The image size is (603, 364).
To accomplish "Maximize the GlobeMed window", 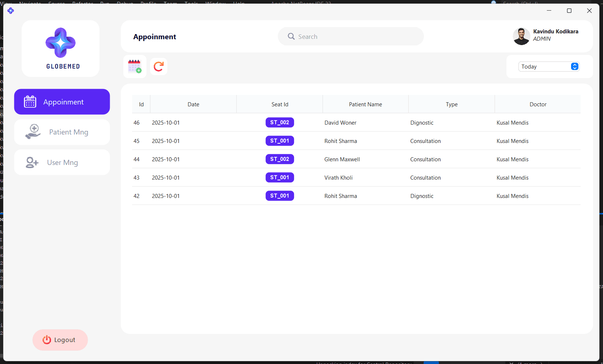I will click(x=569, y=11).
